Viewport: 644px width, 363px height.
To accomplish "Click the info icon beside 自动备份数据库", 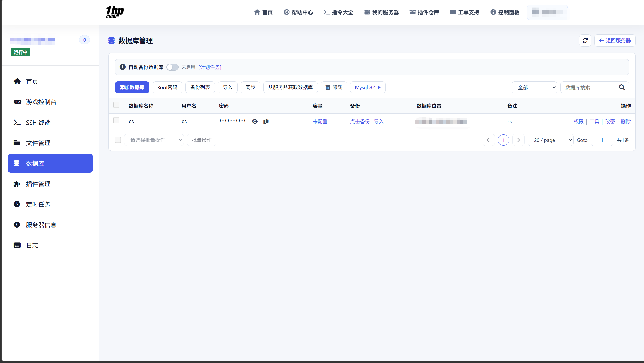I will [x=122, y=67].
